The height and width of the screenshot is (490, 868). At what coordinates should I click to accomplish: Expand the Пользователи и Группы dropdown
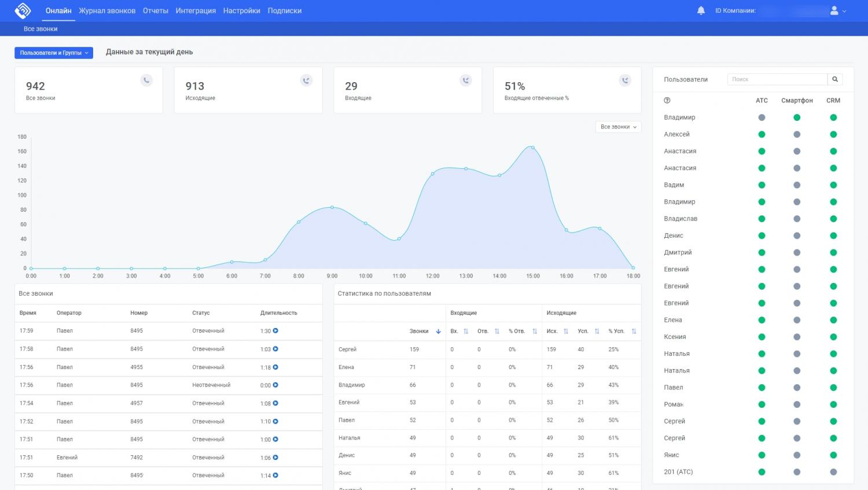[x=54, y=53]
